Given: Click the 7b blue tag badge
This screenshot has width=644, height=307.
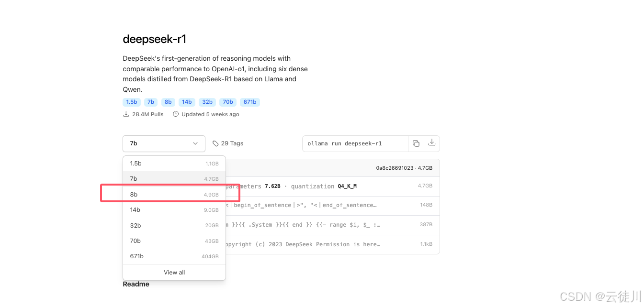Looking at the screenshot, I should point(151,102).
